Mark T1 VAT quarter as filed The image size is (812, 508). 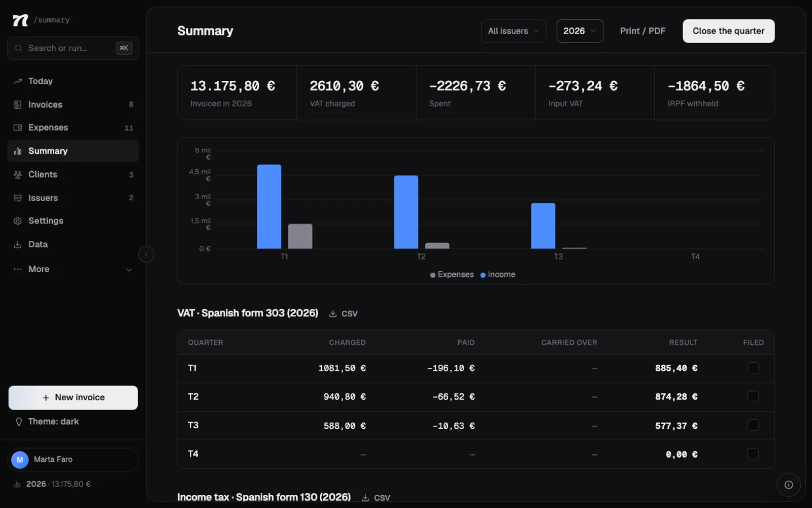[x=753, y=368]
